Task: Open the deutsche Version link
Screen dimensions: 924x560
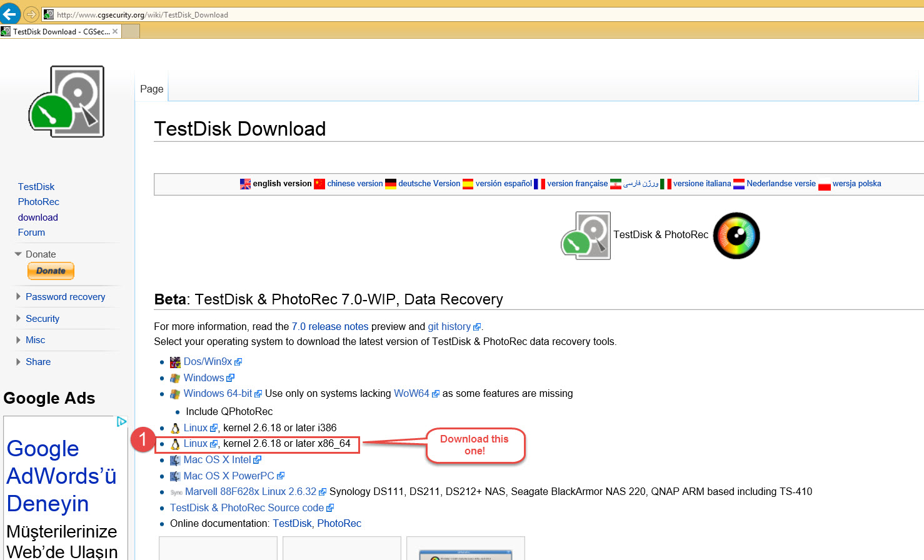Action: [429, 184]
